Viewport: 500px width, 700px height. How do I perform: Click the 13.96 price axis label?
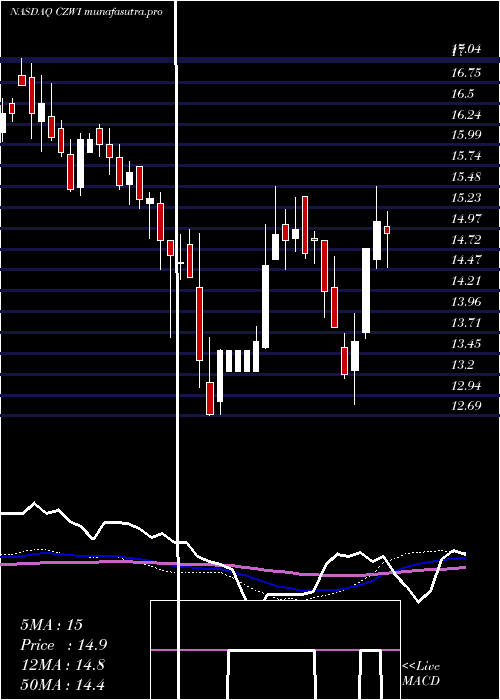click(466, 302)
